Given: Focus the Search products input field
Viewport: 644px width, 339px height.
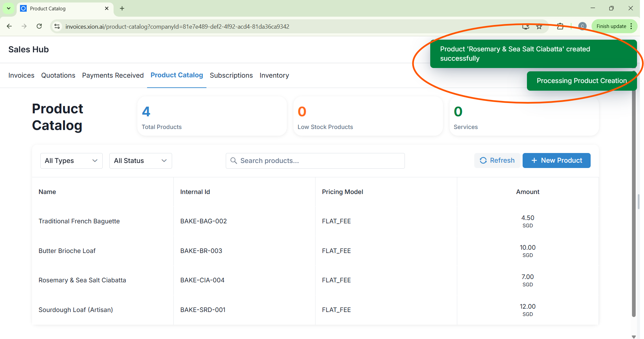Looking at the screenshot, I should tap(315, 161).
